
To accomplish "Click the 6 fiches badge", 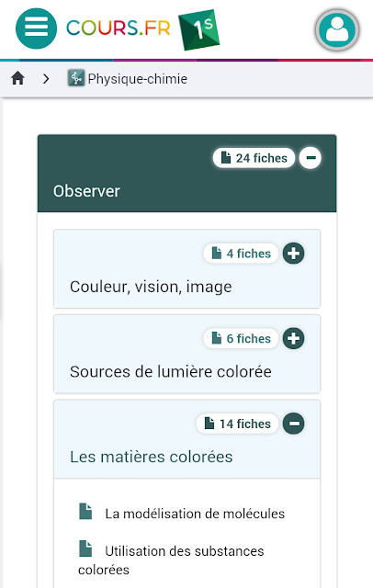I will coord(241,339).
